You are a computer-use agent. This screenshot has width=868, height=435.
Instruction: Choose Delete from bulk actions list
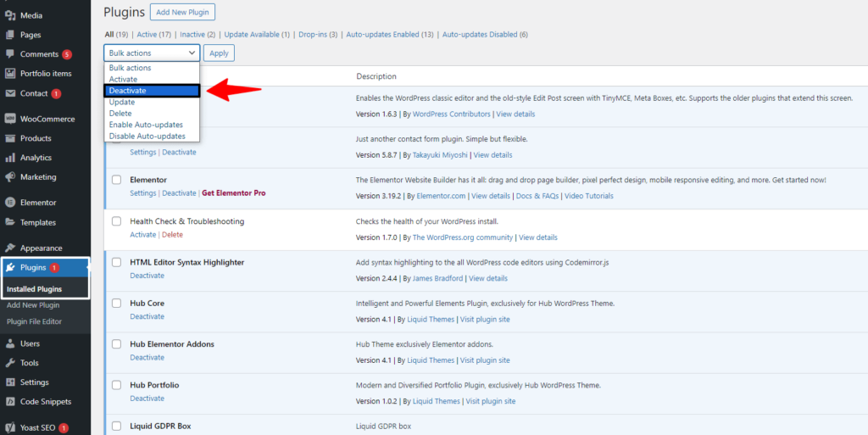point(152,114)
